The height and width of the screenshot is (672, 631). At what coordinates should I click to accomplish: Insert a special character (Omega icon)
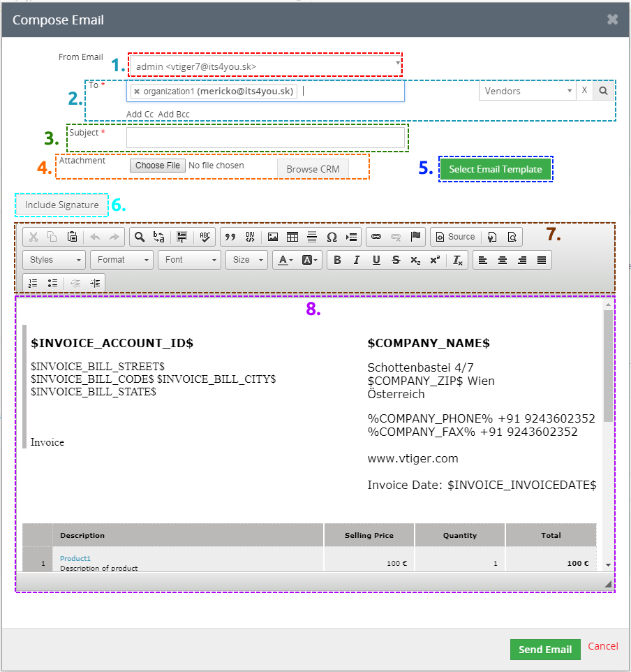tap(332, 237)
